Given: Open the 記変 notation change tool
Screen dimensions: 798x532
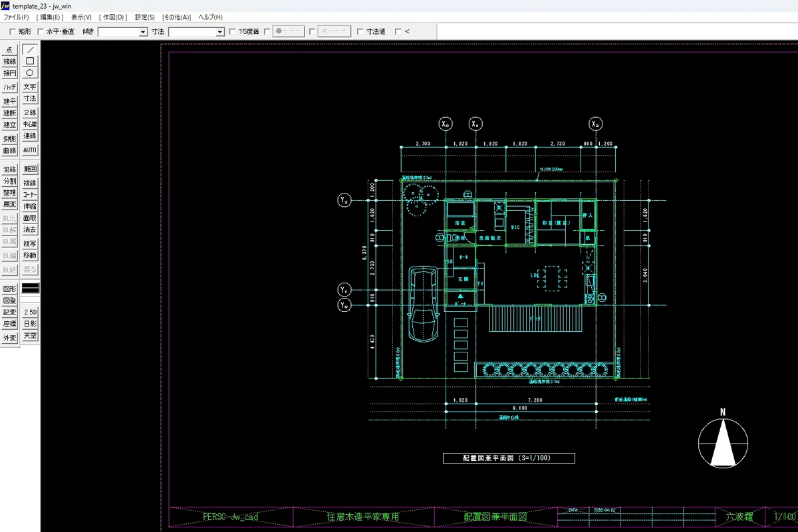Looking at the screenshot, I should (x=9, y=312).
